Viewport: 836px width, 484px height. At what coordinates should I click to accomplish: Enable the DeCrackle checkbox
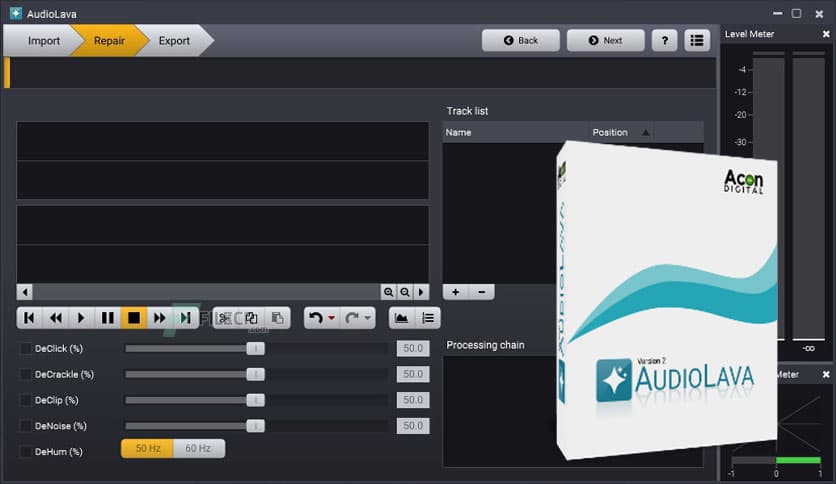(x=26, y=374)
